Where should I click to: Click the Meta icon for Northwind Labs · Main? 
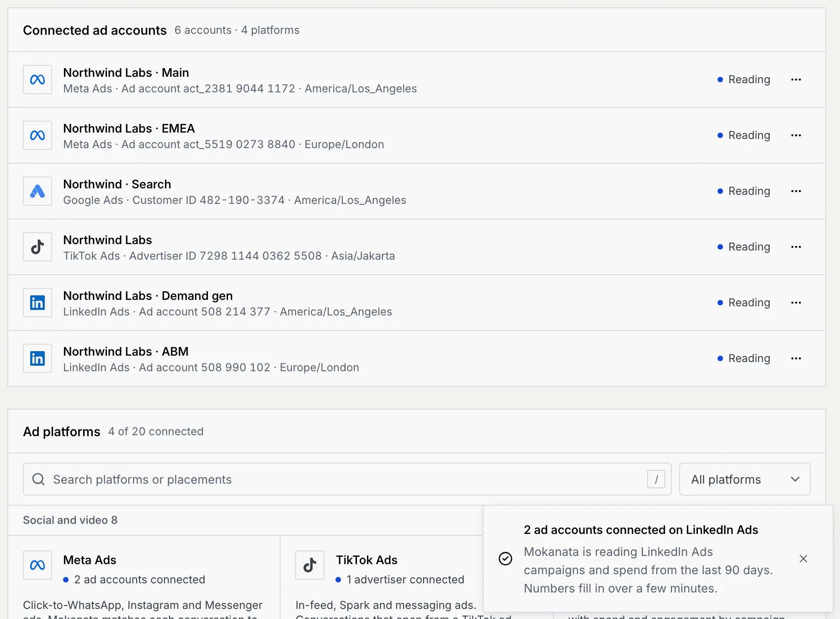(37, 80)
